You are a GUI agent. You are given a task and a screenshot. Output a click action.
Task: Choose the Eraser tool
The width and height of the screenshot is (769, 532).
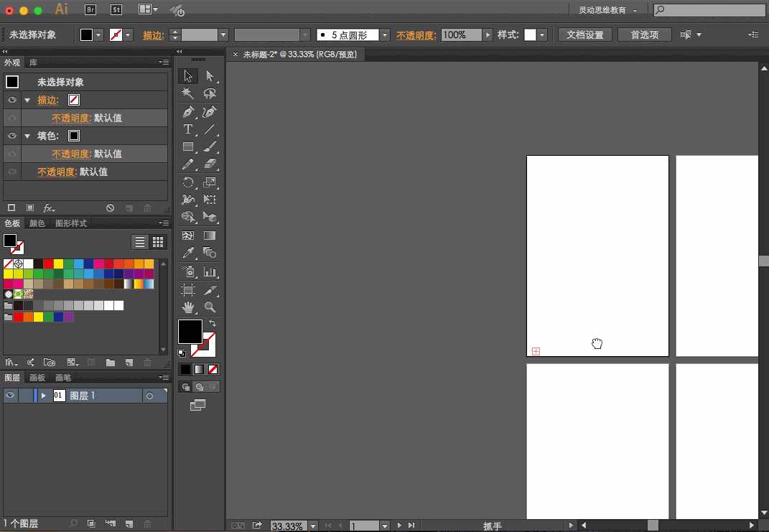pos(210,164)
